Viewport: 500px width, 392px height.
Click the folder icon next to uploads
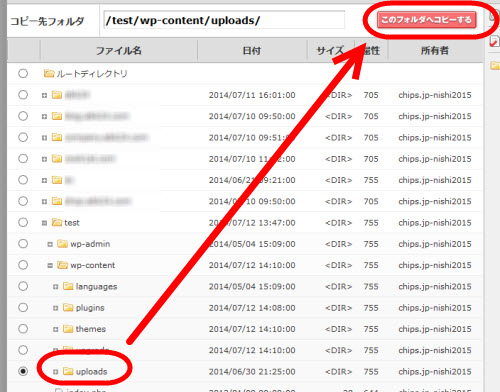(x=68, y=371)
